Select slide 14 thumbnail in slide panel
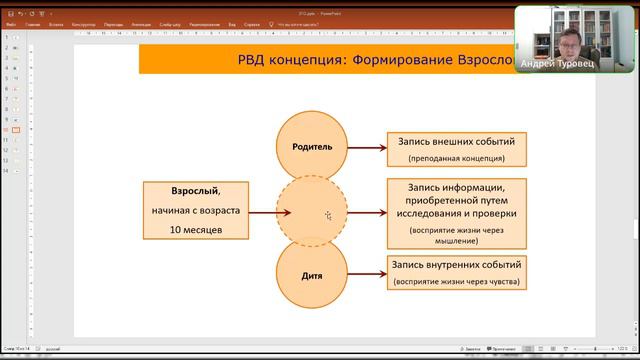 click(x=16, y=171)
